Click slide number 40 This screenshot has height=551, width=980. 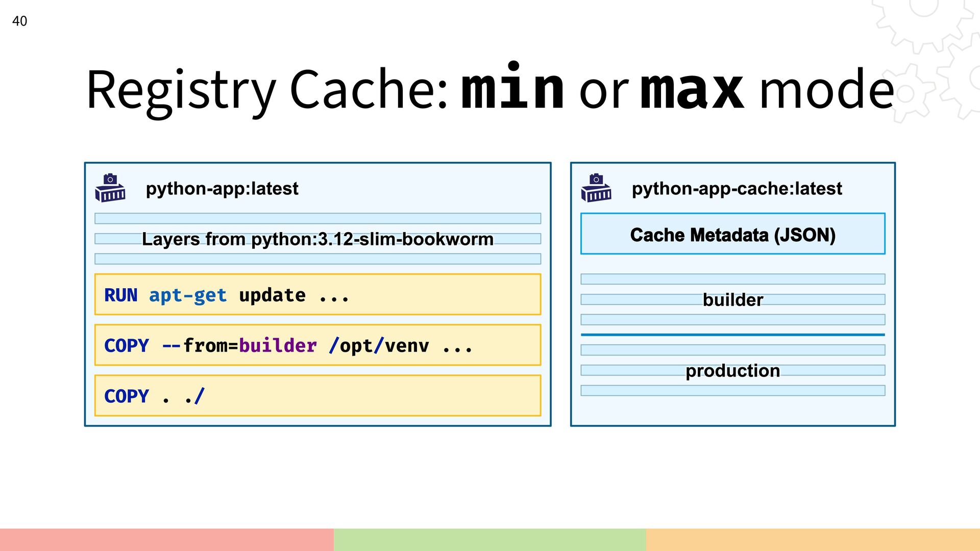pyautogui.click(x=19, y=21)
